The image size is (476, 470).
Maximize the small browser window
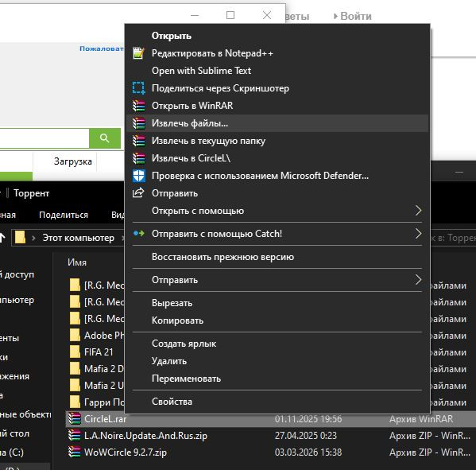click(x=230, y=15)
